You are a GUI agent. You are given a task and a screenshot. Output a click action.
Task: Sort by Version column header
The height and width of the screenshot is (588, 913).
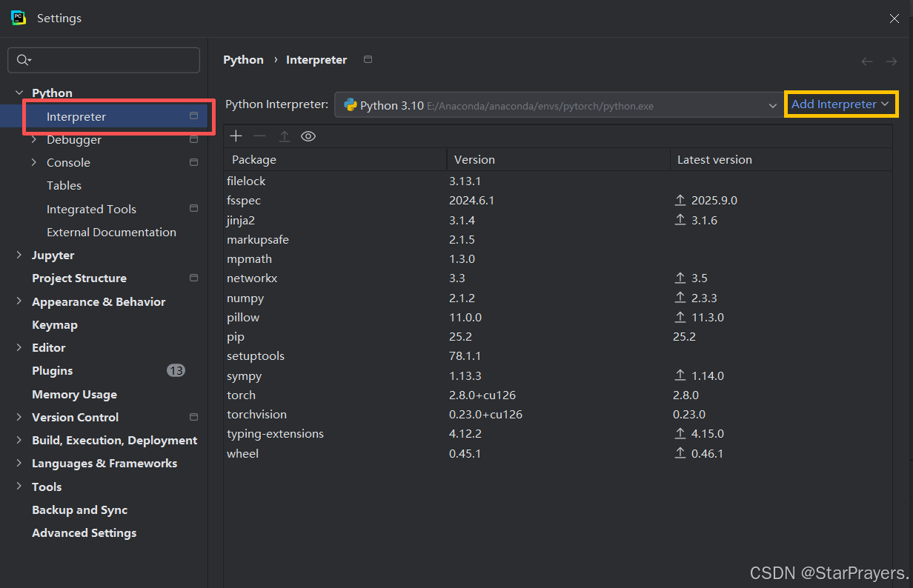[558, 159]
